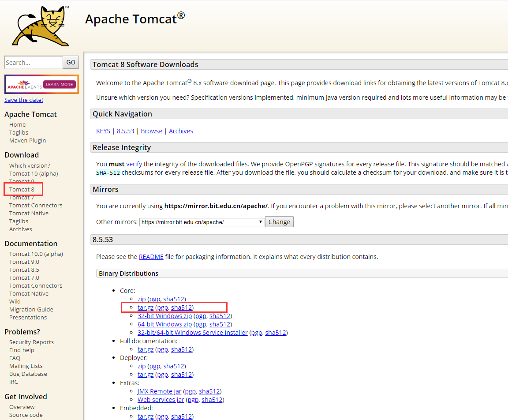The width and height of the screenshot is (508, 420).
Task: Download Core zip distribution
Action: (142, 299)
